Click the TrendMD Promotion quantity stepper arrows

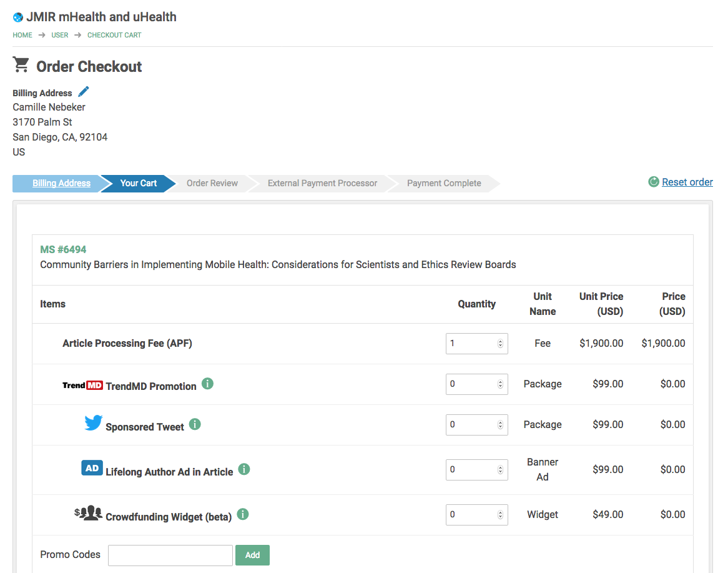point(500,384)
